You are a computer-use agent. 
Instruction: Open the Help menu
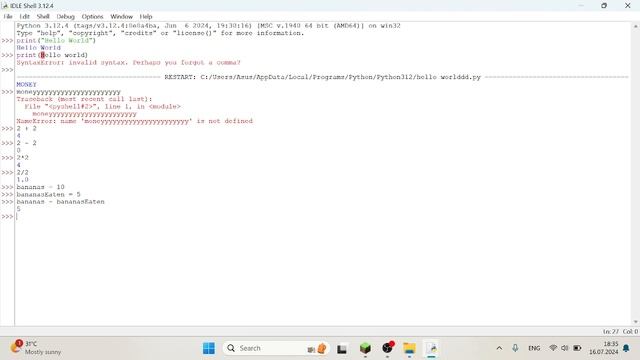coord(146,17)
